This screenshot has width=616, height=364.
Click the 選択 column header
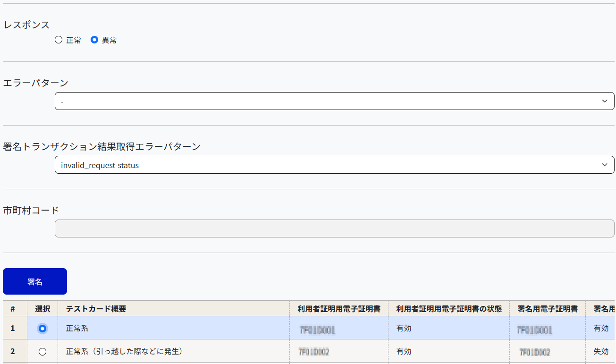42,309
